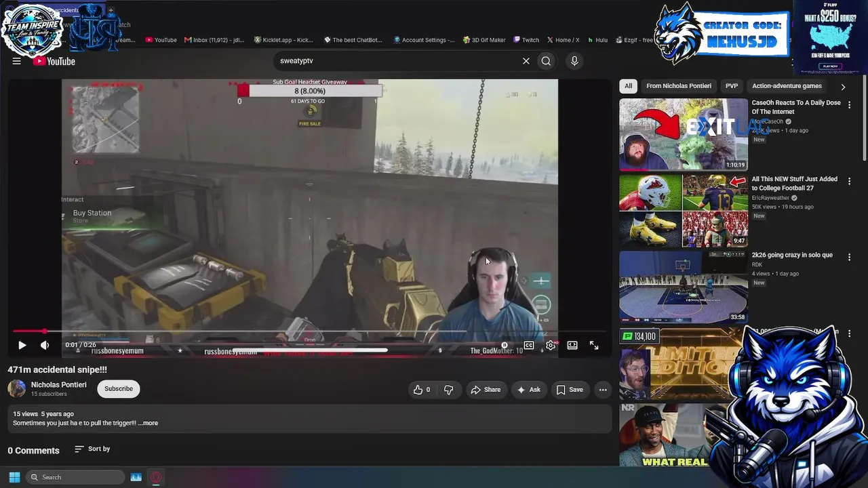Open the Account Settings bookmark
The width and height of the screenshot is (868, 488).
click(x=425, y=40)
